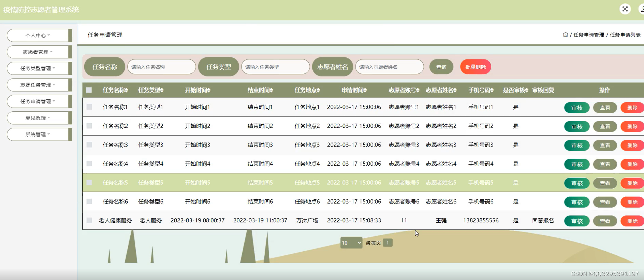Sort by 任务类型 column arrow
The image size is (644, 280).
(x=162, y=90)
